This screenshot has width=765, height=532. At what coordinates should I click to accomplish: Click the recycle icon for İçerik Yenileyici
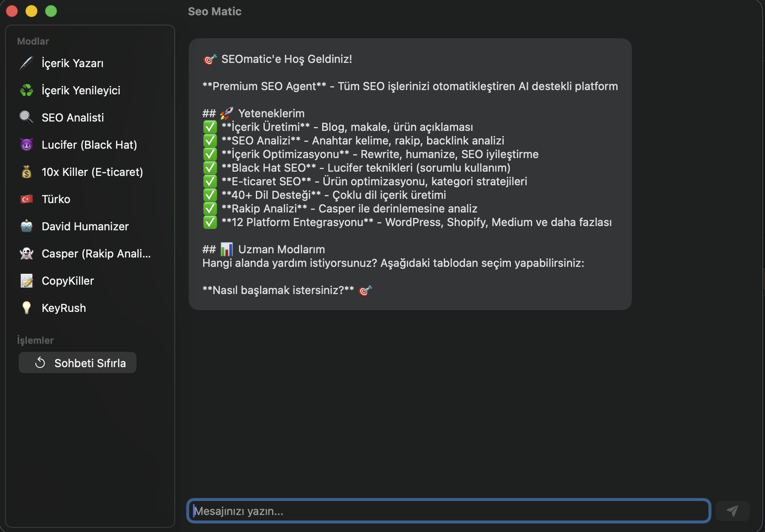pyautogui.click(x=26, y=90)
